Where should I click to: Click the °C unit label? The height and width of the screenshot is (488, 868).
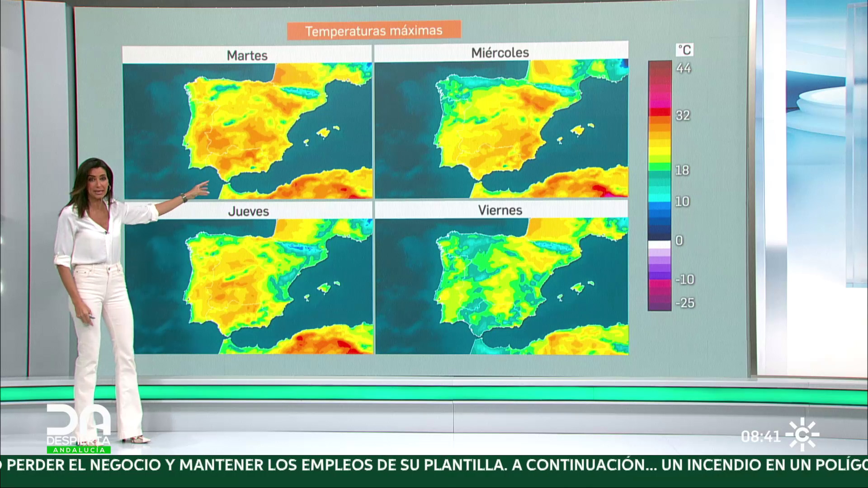point(684,50)
